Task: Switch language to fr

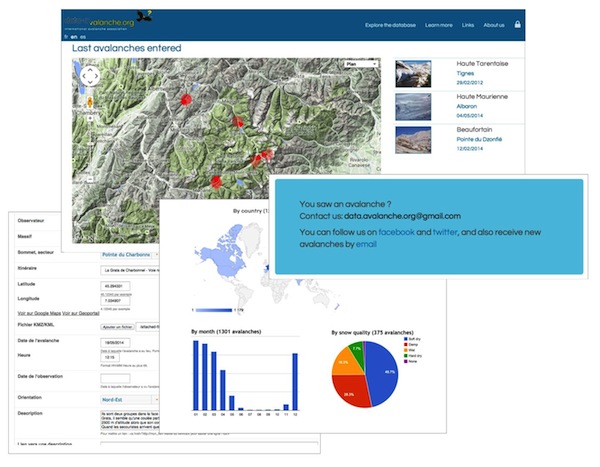Action: 66,37
